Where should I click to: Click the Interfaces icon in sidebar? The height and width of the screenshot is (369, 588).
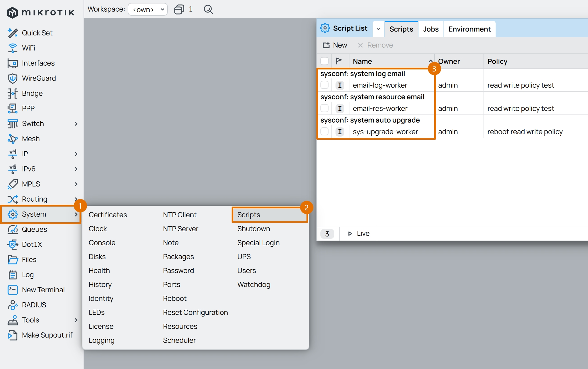point(12,63)
